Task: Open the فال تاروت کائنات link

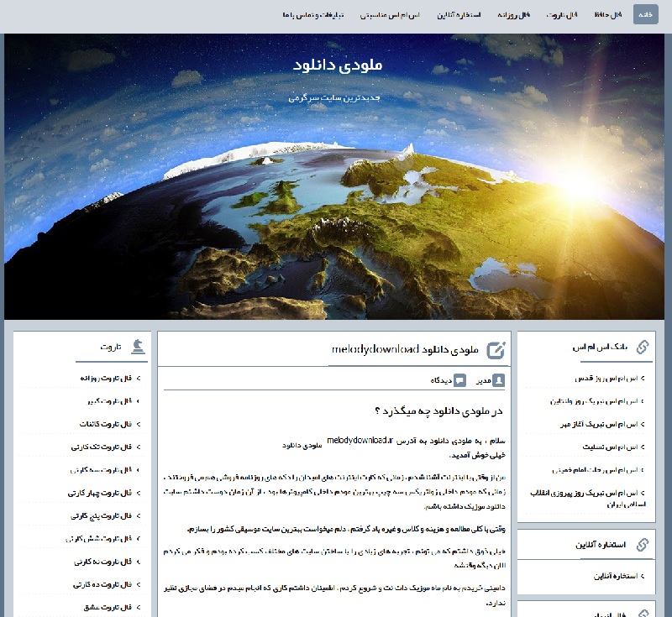Action: click(x=106, y=424)
